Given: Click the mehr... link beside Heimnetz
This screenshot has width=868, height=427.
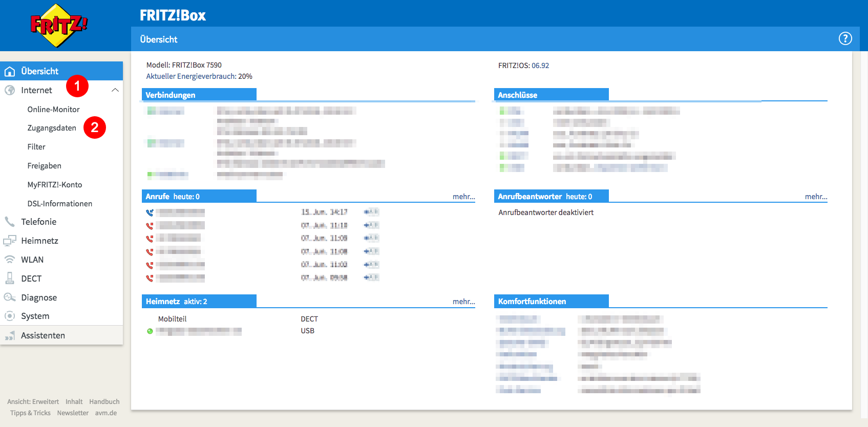Looking at the screenshot, I should pyautogui.click(x=464, y=302).
